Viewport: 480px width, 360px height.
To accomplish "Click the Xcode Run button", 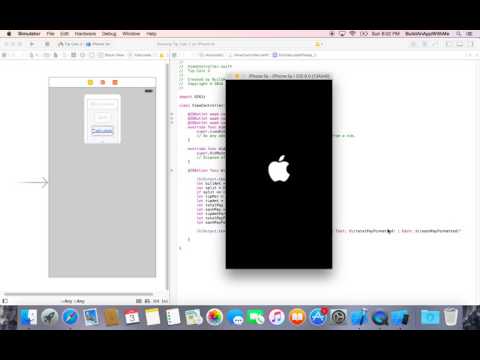I will click(x=32, y=44).
